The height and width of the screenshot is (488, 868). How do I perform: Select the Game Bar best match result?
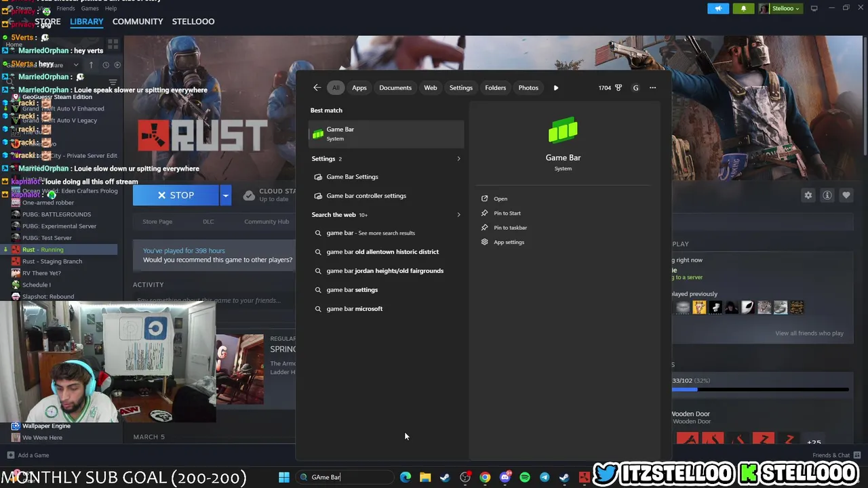(x=386, y=134)
